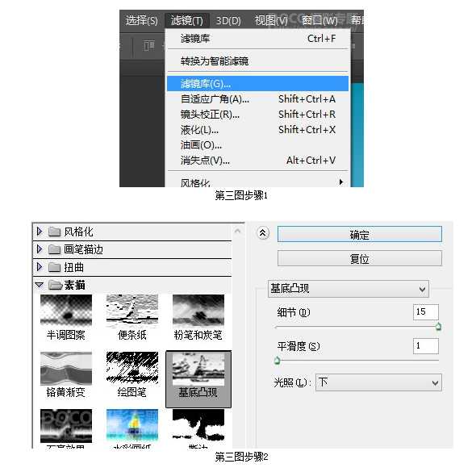Open 消失点(V)... filter

[258, 161]
